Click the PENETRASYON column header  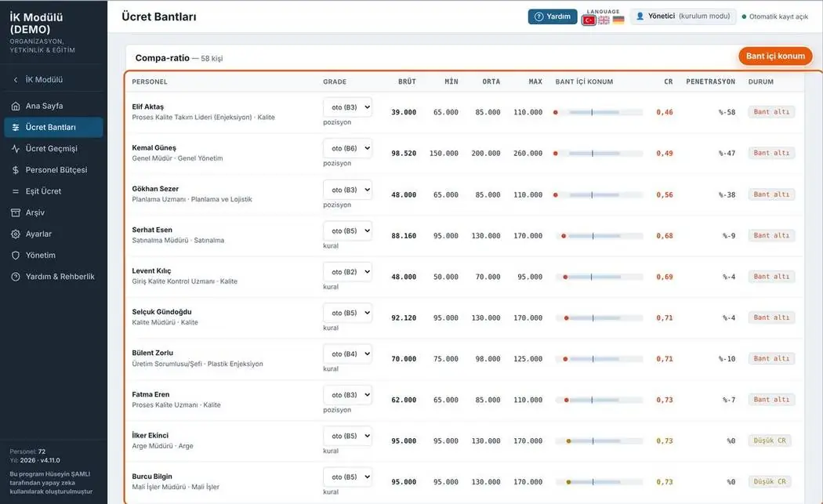[711, 82]
